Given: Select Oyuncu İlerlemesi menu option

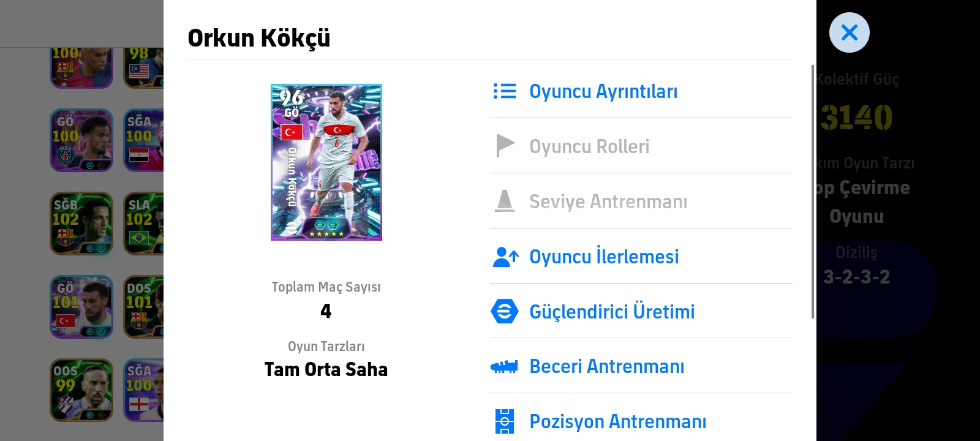Looking at the screenshot, I should tap(604, 257).
